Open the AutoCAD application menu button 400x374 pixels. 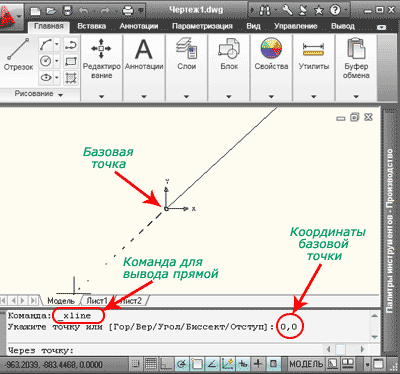click(12, 16)
